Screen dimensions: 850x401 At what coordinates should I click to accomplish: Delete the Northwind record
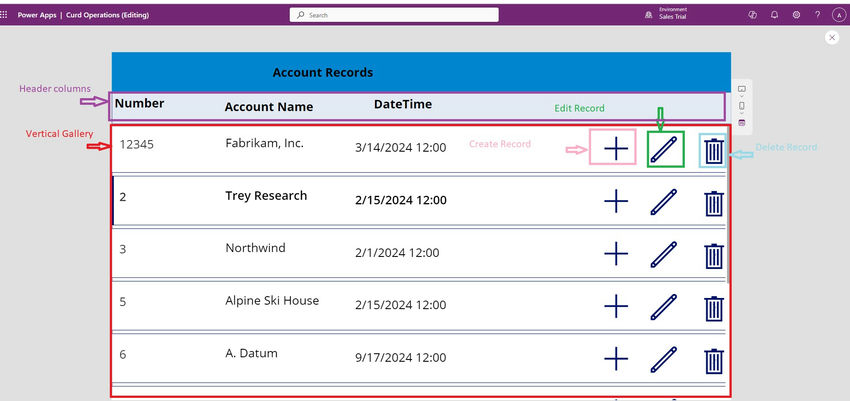pos(713,254)
